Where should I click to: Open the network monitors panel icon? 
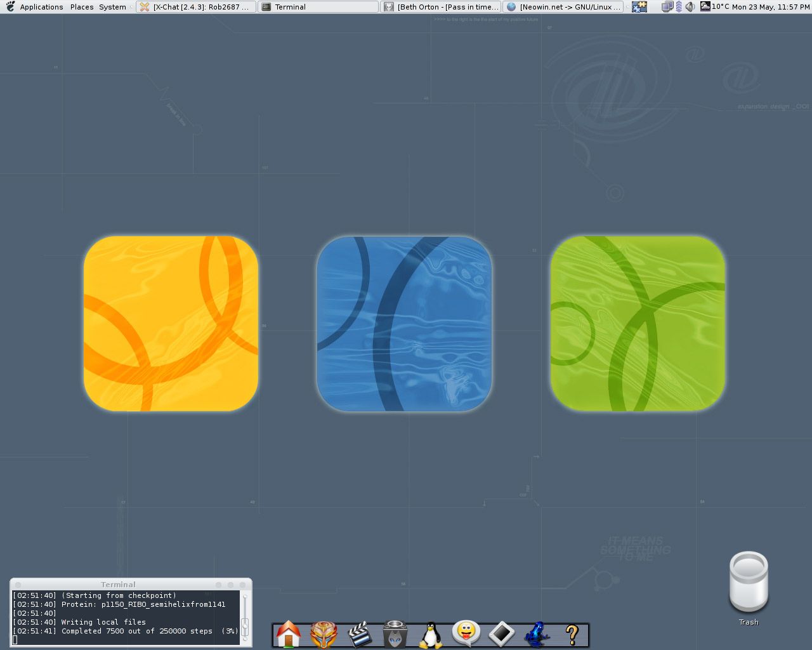[667, 7]
